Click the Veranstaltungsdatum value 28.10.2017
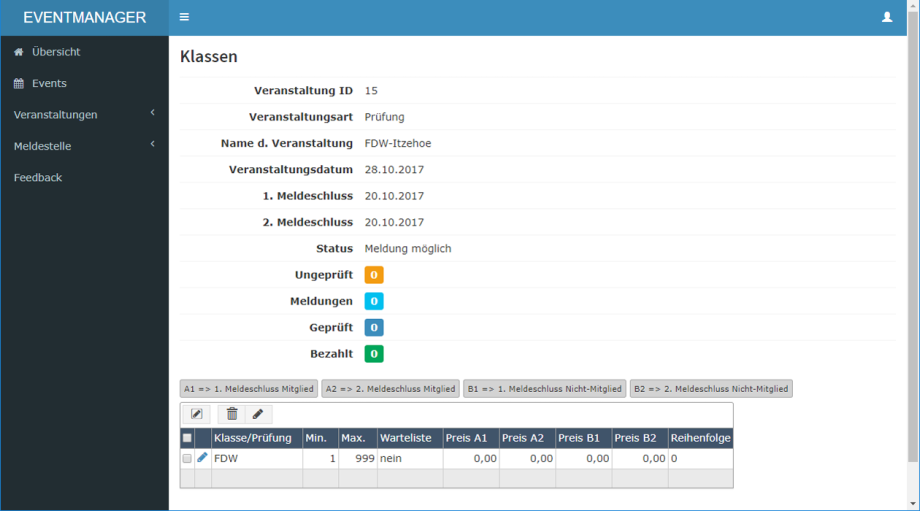 (x=394, y=170)
